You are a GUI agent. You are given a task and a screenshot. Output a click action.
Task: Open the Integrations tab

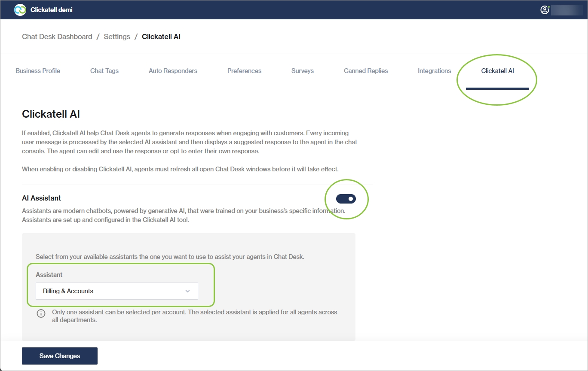point(434,71)
